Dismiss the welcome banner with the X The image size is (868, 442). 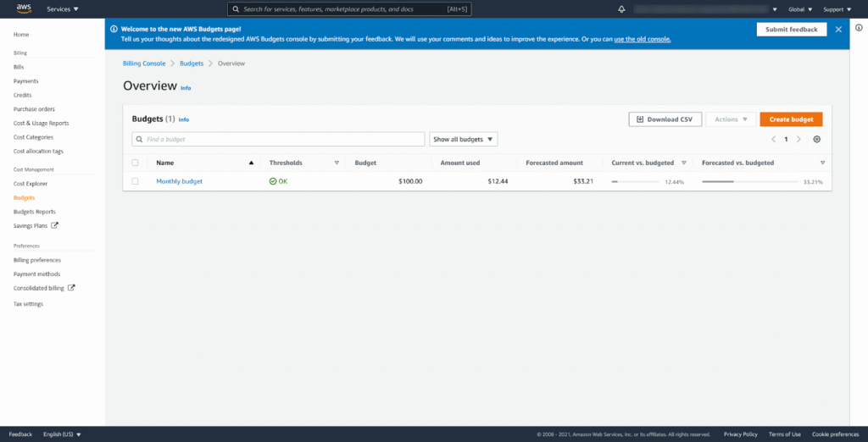coord(838,30)
